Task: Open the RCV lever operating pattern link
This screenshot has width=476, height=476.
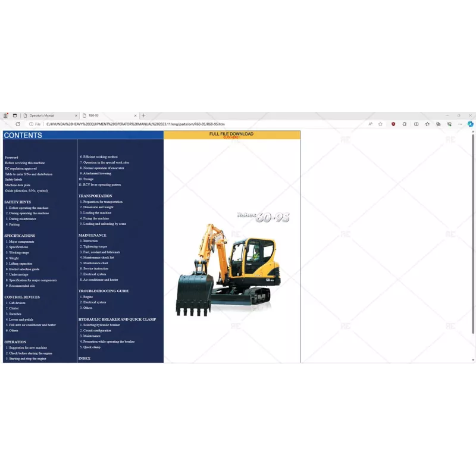Action: 98,184
